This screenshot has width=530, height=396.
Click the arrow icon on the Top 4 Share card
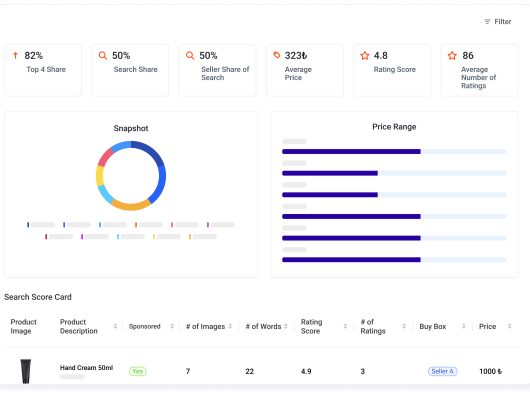point(15,55)
